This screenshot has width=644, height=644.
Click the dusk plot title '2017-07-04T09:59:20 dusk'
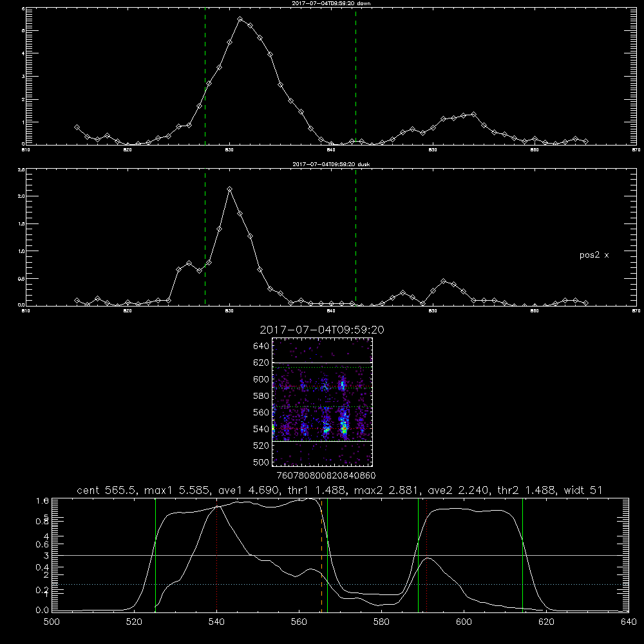coord(331,164)
